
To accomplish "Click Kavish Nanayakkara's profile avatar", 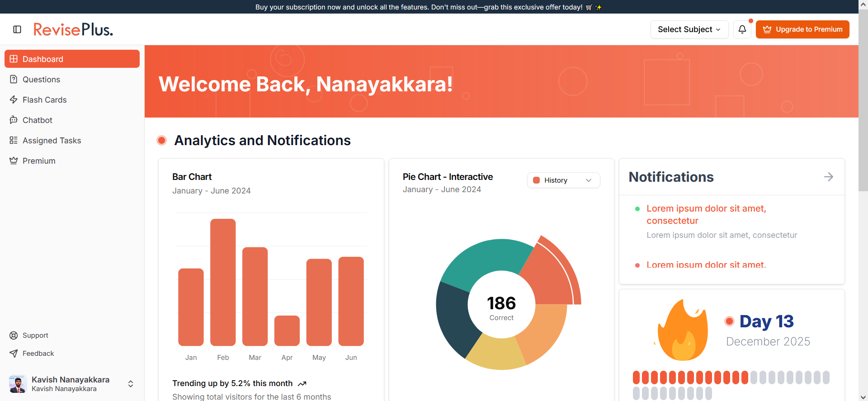I will click(18, 384).
